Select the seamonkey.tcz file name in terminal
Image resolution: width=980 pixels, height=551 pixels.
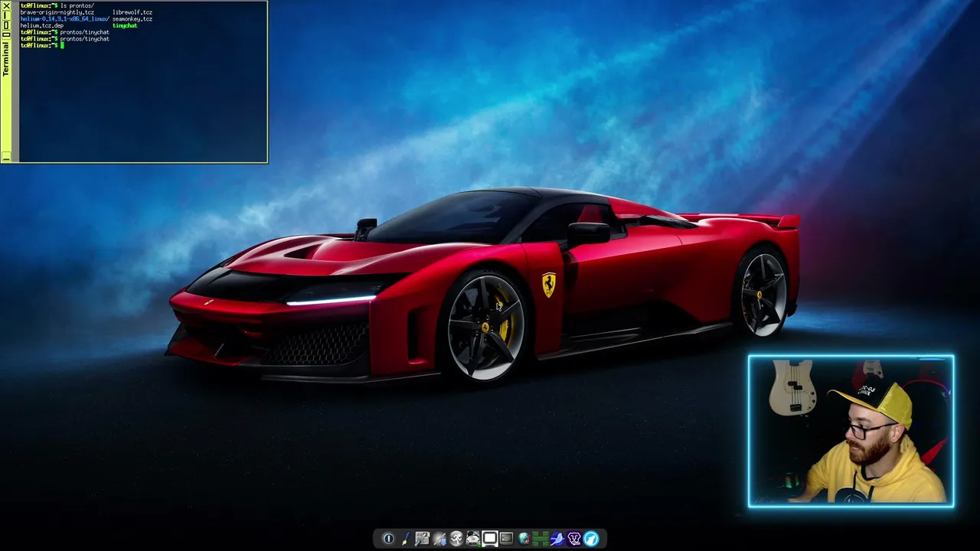(x=132, y=19)
